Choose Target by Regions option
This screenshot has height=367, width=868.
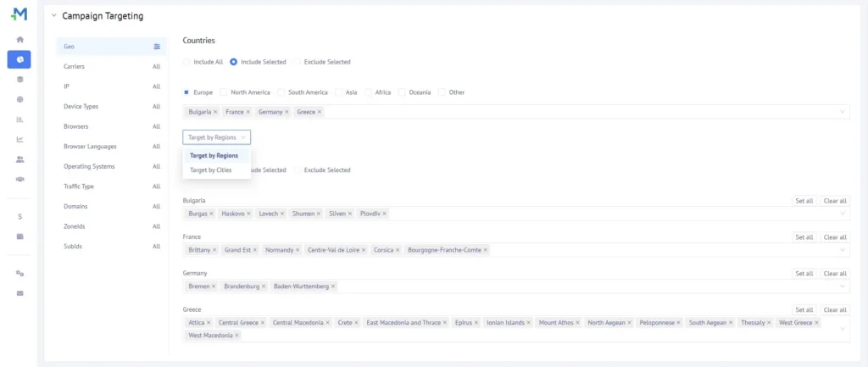[216, 156]
